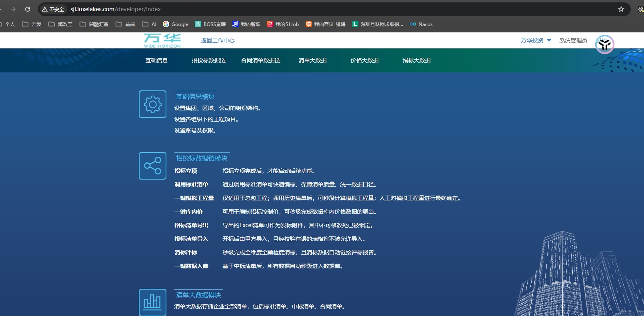Click the 一键模拟工程量 row label

(x=194, y=198)
